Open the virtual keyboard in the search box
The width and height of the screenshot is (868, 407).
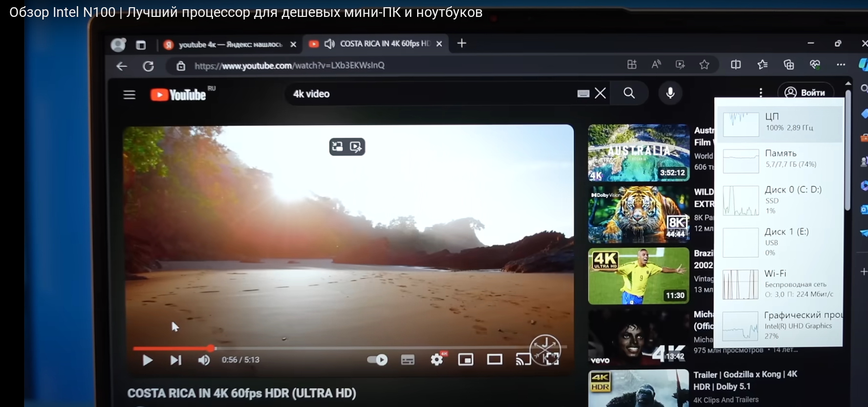click(583, 94)
